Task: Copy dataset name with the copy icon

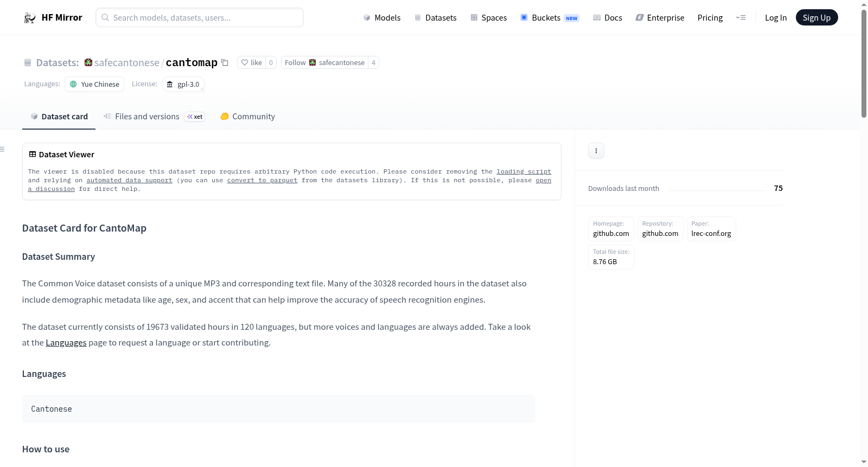Action: pyautogui.click(x=225, y=62)
